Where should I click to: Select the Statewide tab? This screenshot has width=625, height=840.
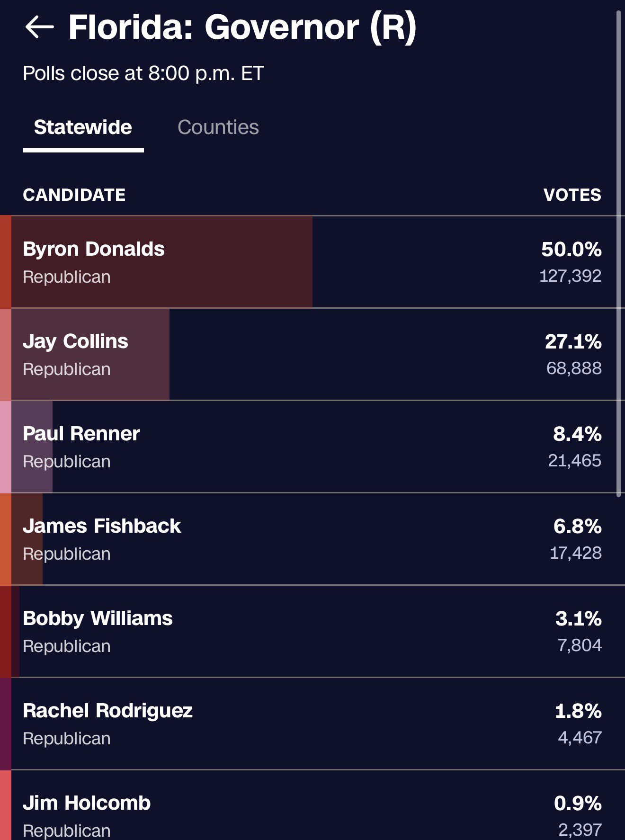click(83, 127)
